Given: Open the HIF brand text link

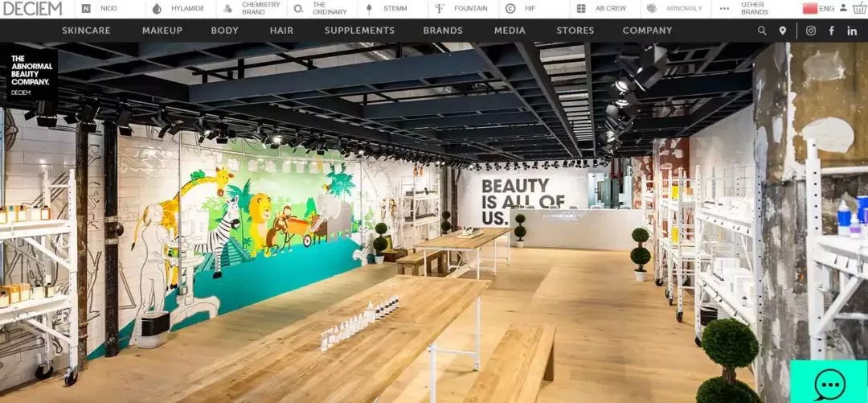Looking at the screenshot, I should pyautogui.click(x=530, y=8).
